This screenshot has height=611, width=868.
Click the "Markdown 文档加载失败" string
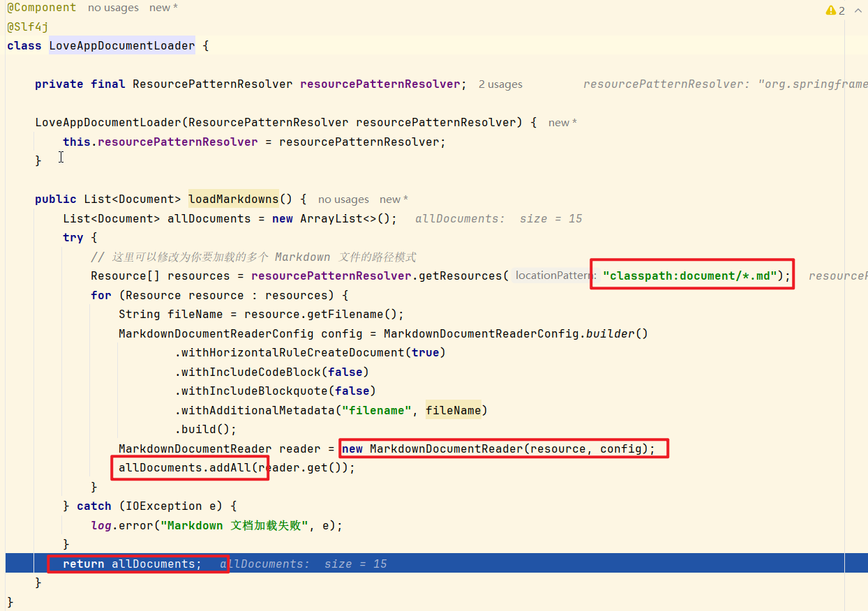pos(234,525)
